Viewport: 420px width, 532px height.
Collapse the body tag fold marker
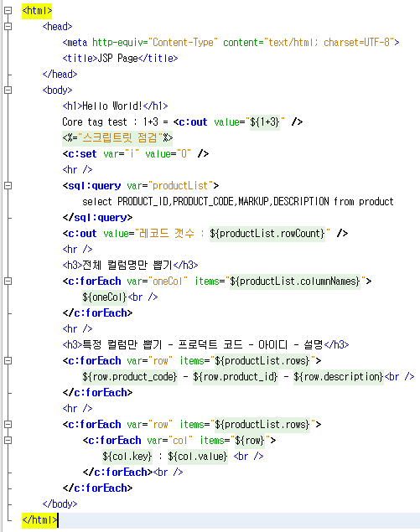click(8, 90)
